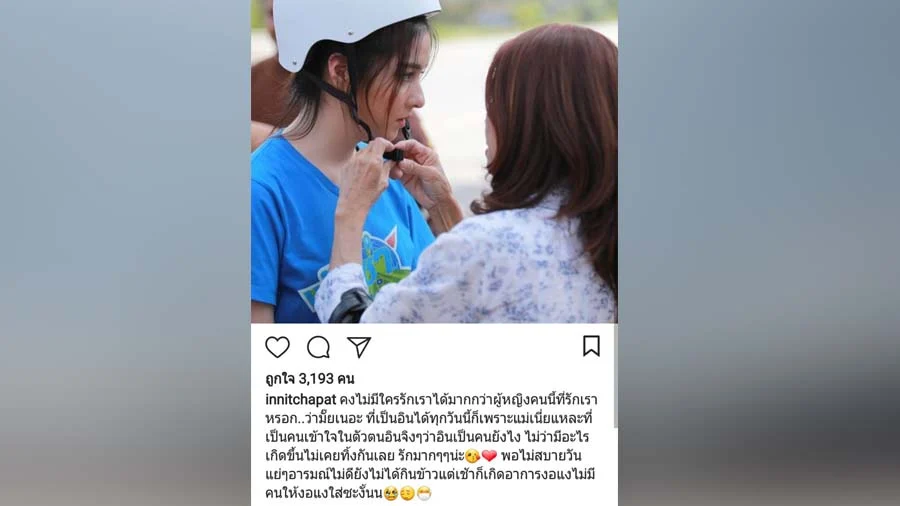Viewport: 900px width, 506px height.
Task: Share the post using the paper plane icon
Action: coord(359,347)
